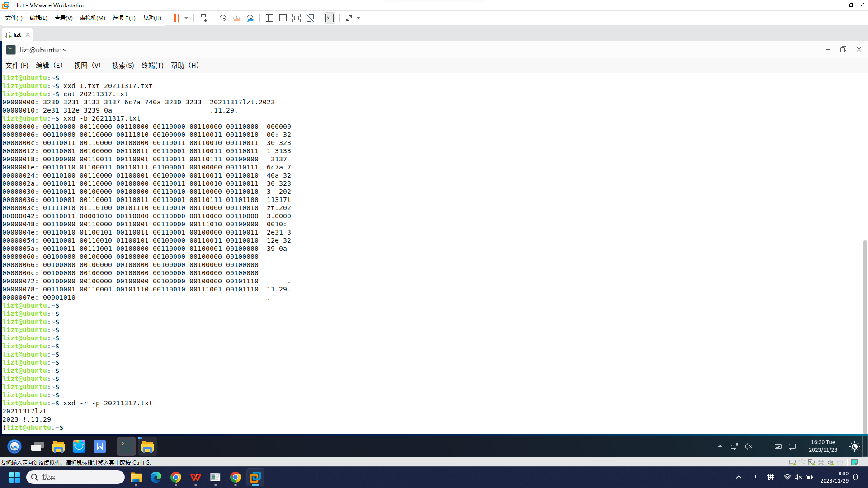The image size is (868, 488).
Task: Open the 虚拟机(M) menu
Action: (x=92, y=18)
